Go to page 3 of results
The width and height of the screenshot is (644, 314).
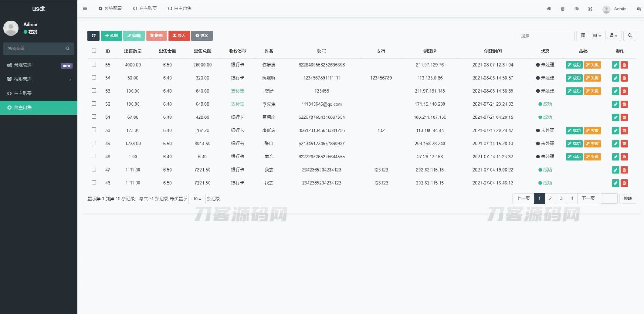pos(561,198)
